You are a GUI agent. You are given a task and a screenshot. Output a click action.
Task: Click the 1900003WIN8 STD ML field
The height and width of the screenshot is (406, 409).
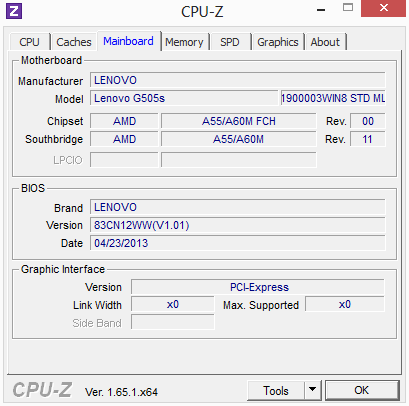[333, 98]
